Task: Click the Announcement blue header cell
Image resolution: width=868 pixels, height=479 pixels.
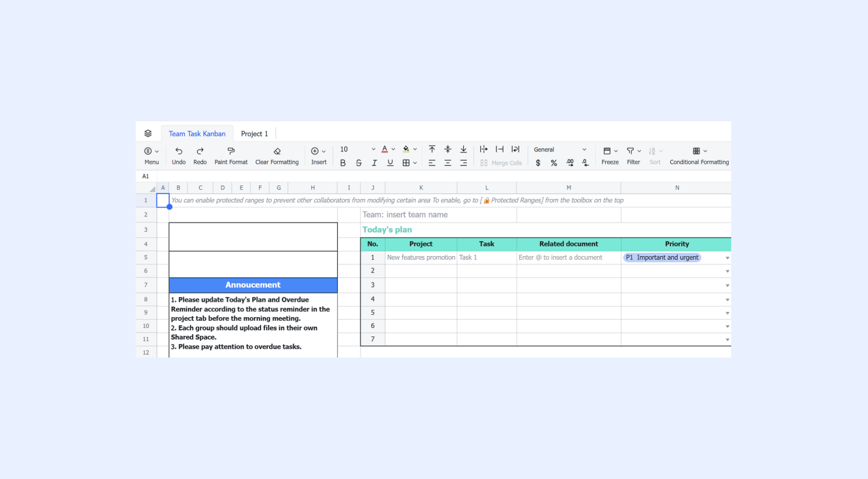Action: 253,285
